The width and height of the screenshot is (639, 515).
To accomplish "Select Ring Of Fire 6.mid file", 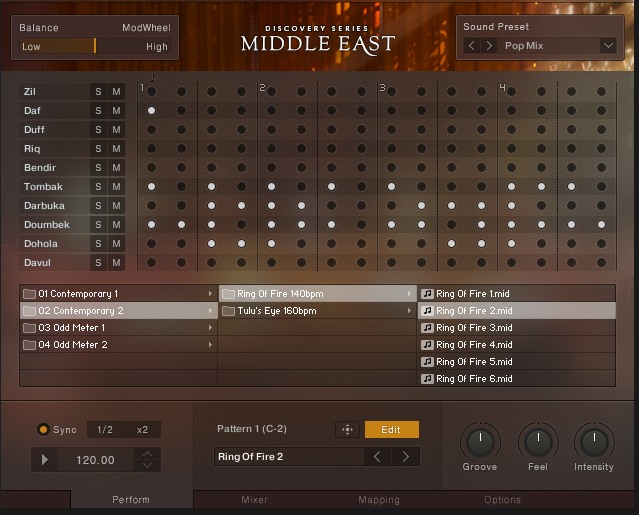I will coord(517,379).
